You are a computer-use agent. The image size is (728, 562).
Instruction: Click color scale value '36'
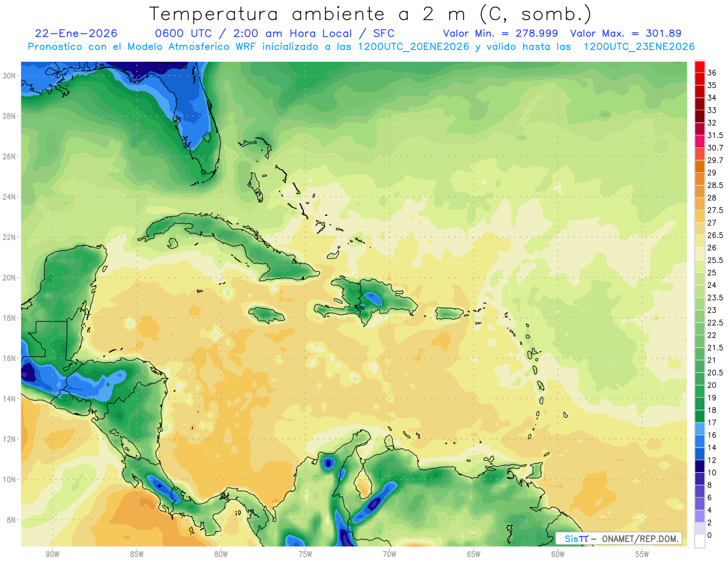[x=712, y=73]
